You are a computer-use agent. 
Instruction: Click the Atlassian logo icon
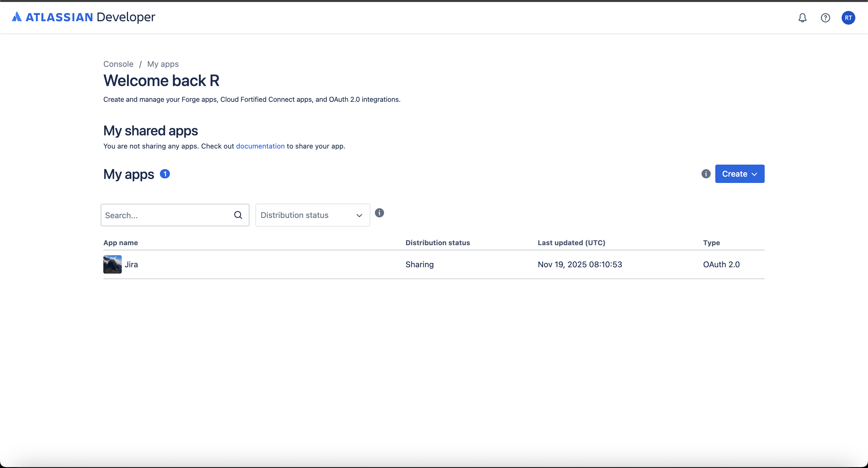pyautogui.click(x=17, y=17)
